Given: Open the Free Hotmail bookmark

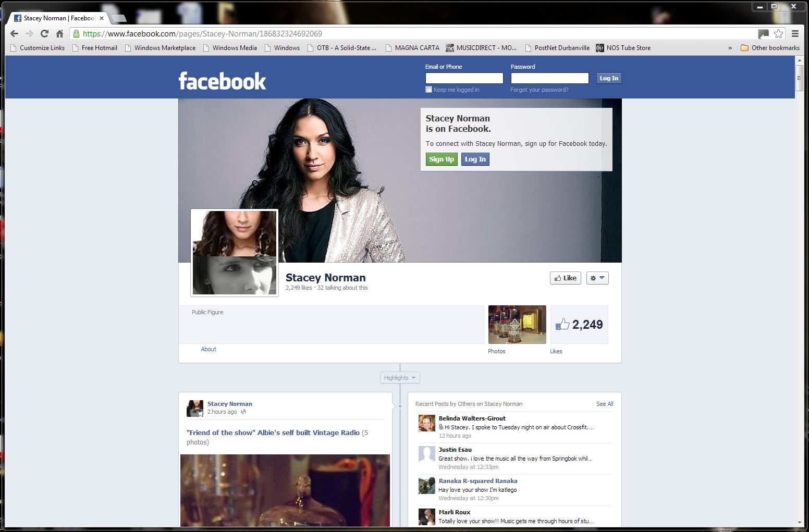Looking at the screenshot, I should click(x=95, y=47).
